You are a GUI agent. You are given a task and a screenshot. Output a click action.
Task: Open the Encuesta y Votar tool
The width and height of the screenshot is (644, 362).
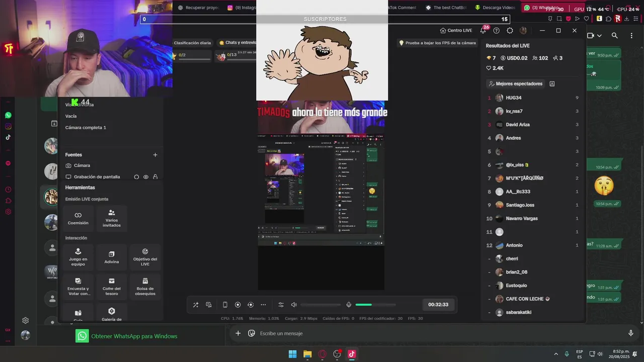point(78,286)
